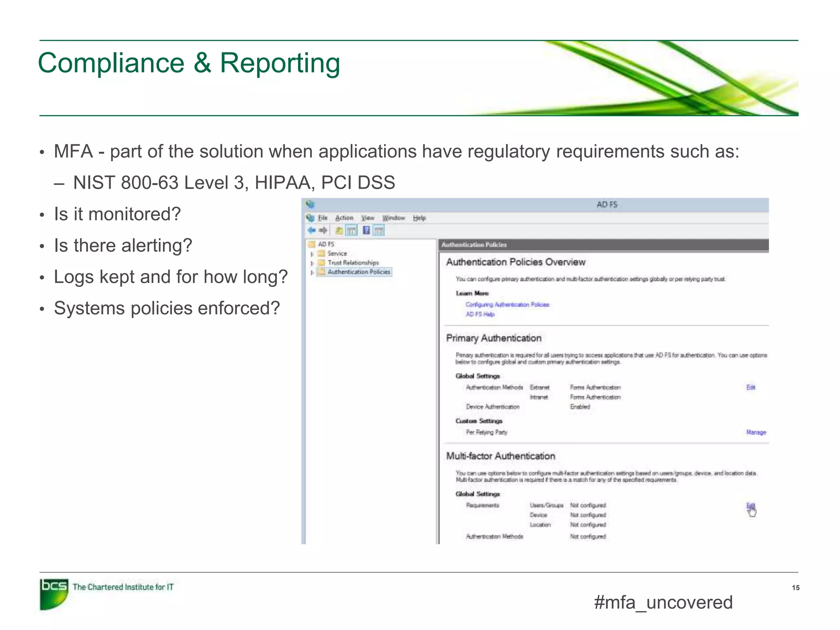Click the Authentication Policies Overview heading

click(x=516, y=262)
